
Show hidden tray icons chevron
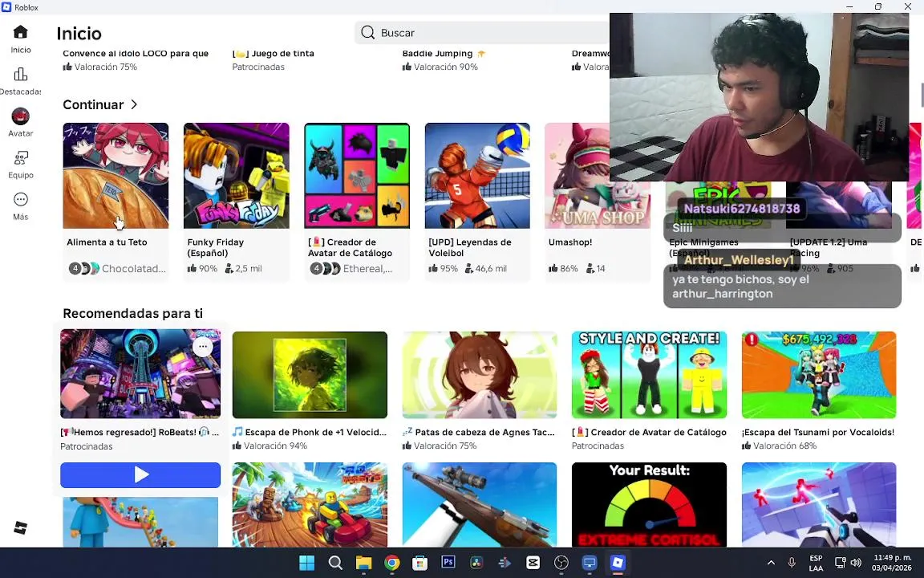tap(771, 563)
